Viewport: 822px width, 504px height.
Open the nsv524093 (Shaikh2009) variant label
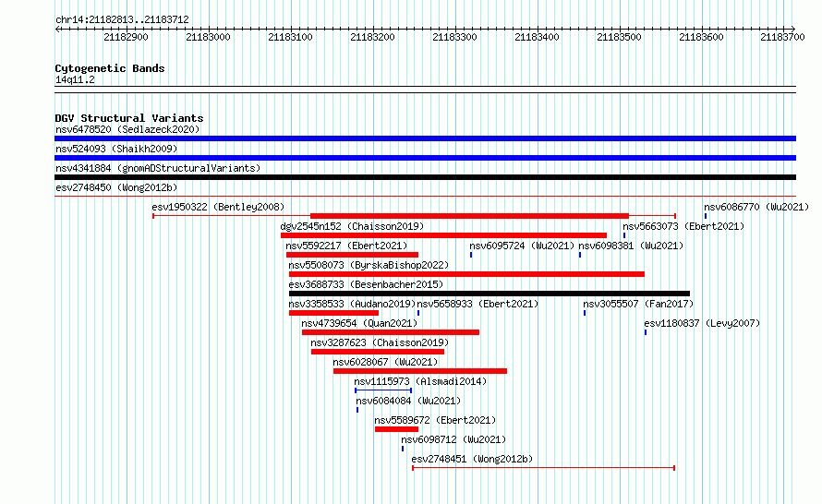[116, 149]
